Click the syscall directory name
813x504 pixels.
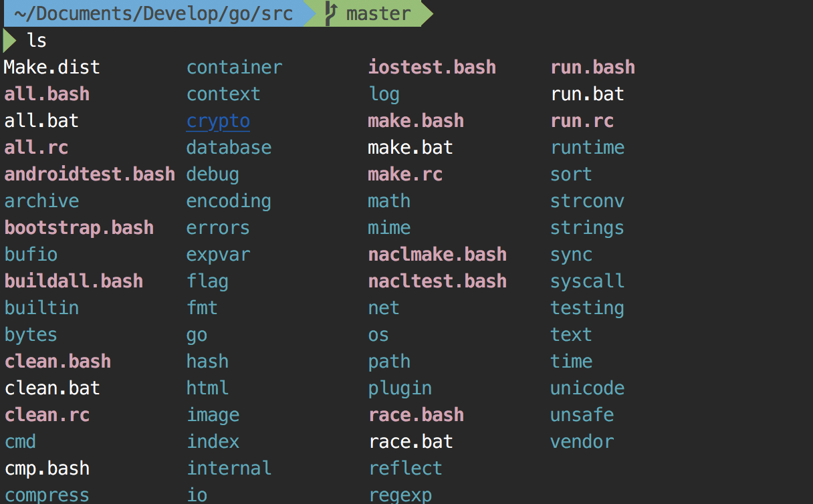587,281
